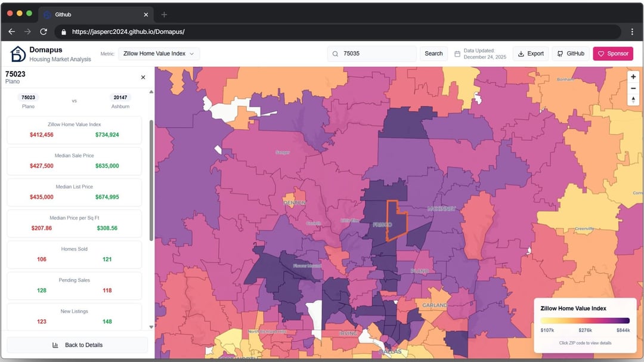The width and height of the screenshot is (644, 362).
Task: Go back in browser history
Action: point(11,32)
